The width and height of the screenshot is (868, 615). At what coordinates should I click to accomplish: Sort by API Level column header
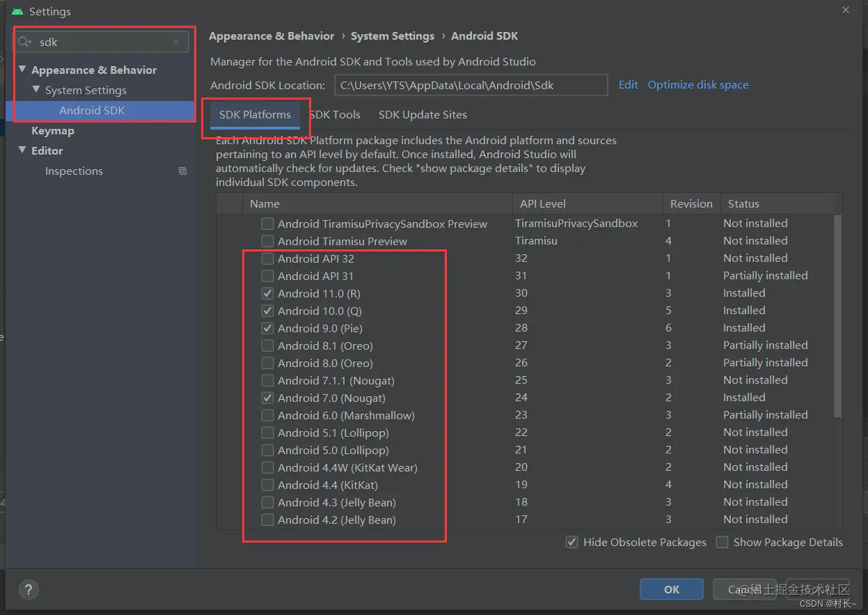[x=587, y=204]
